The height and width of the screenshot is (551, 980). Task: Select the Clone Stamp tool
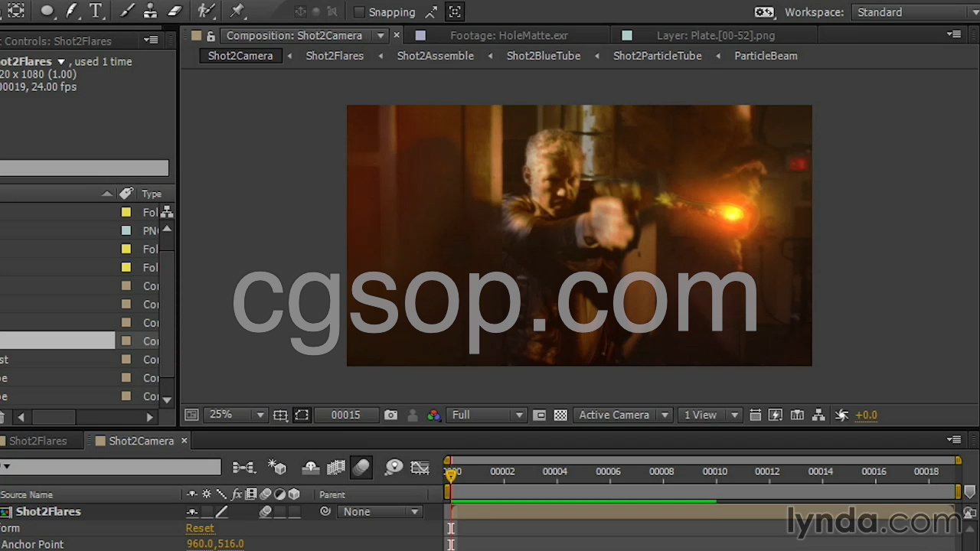[150, 11]
